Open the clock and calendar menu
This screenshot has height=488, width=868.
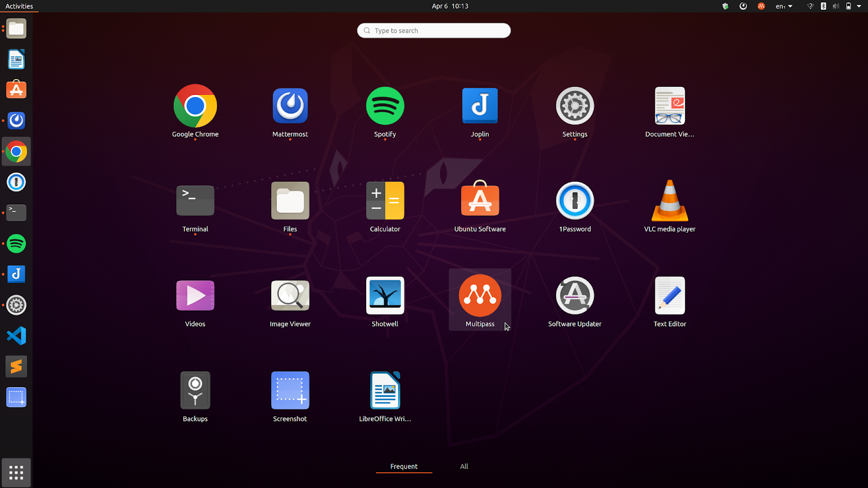tap(450, 7)
